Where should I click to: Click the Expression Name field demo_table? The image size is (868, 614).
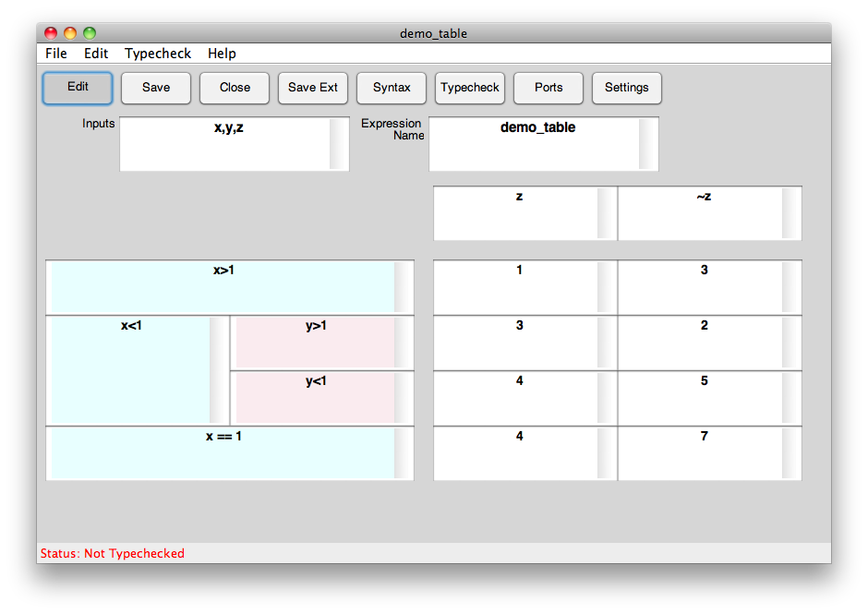(x=534, y=143)
